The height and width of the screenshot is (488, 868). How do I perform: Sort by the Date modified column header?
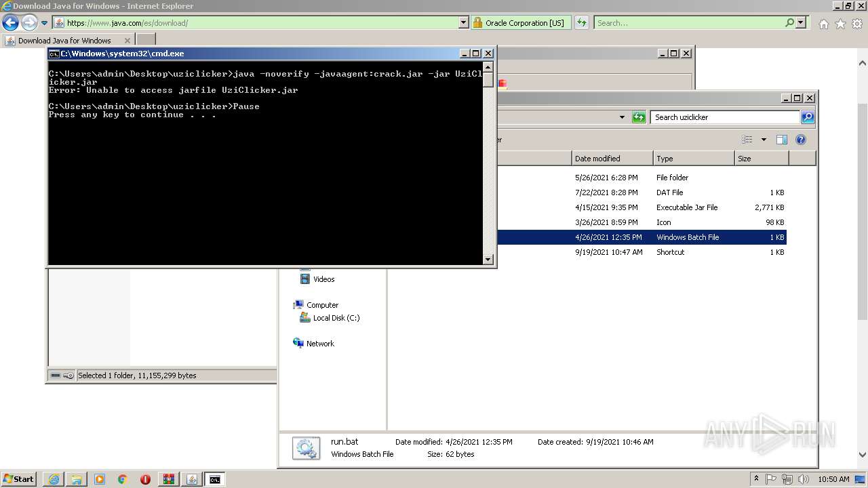(612, 159)
